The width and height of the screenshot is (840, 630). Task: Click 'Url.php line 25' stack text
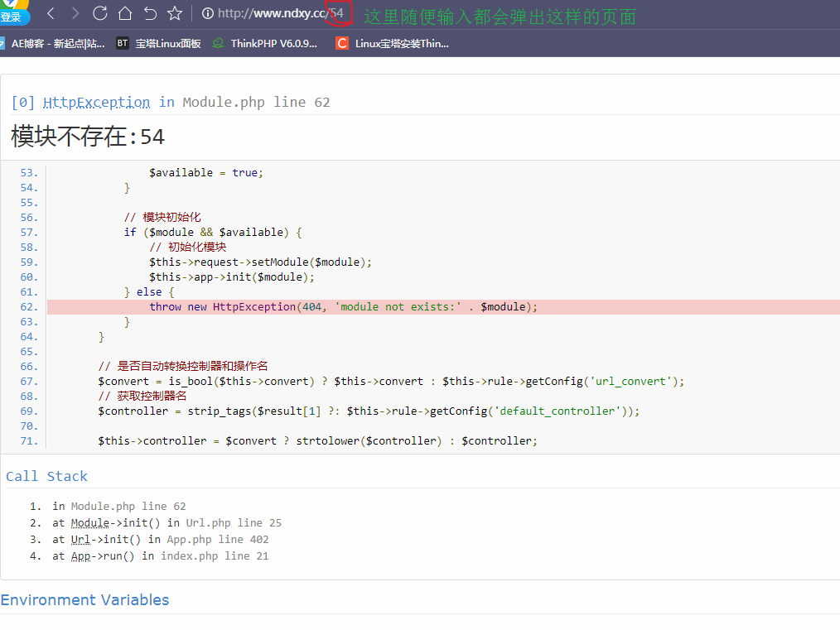234,523
